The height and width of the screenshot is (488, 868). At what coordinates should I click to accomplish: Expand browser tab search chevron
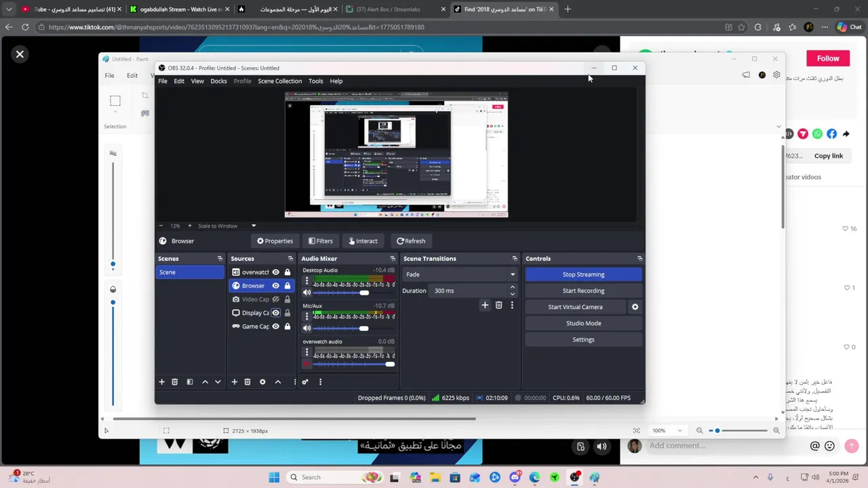tap(9, 9)
